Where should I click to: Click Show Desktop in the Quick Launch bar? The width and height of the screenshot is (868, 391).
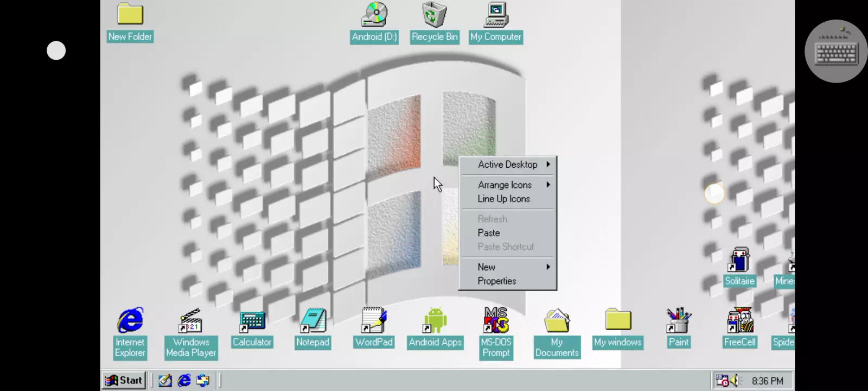(x=165, y=381)
